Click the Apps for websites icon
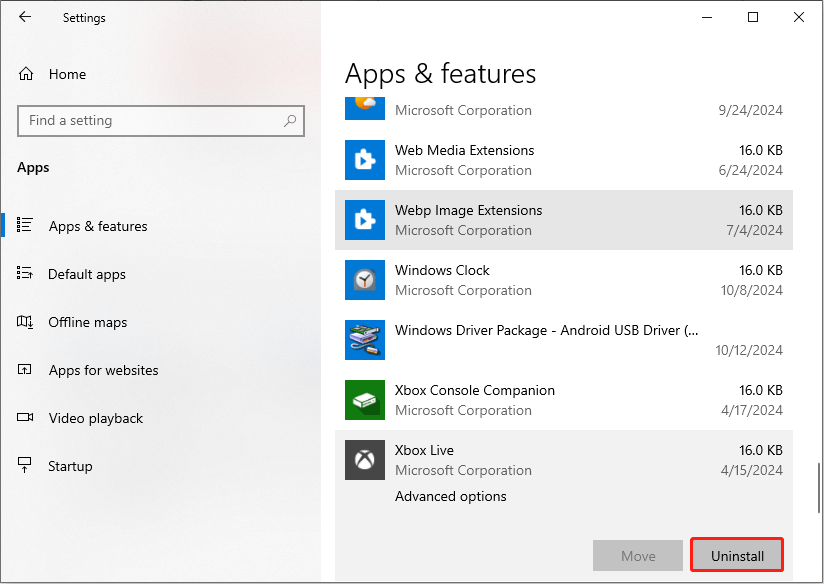 (x=25, y=370)
